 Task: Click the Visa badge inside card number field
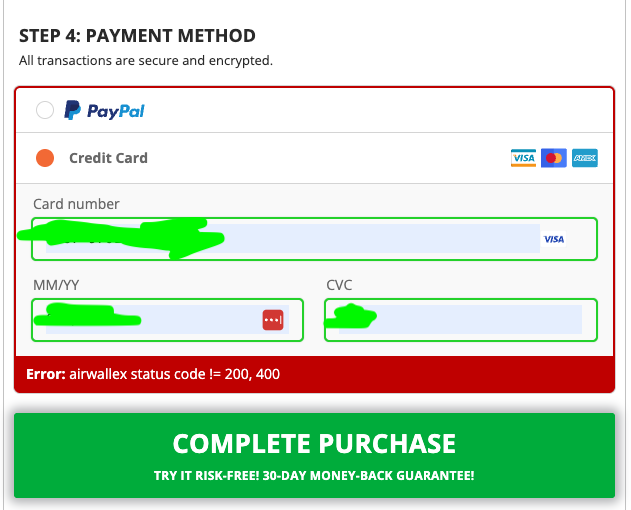pyautogui.click(x=554, y=239)
